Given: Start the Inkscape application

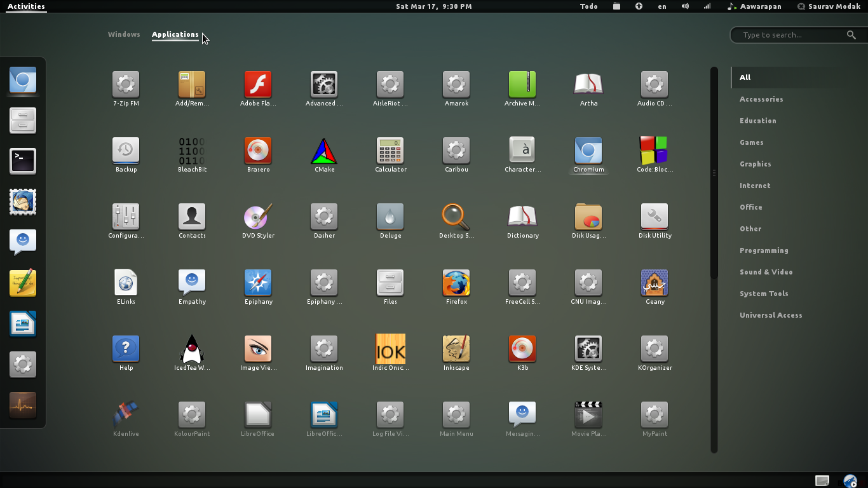Looking at the screenshot, I should pos(456,348).
